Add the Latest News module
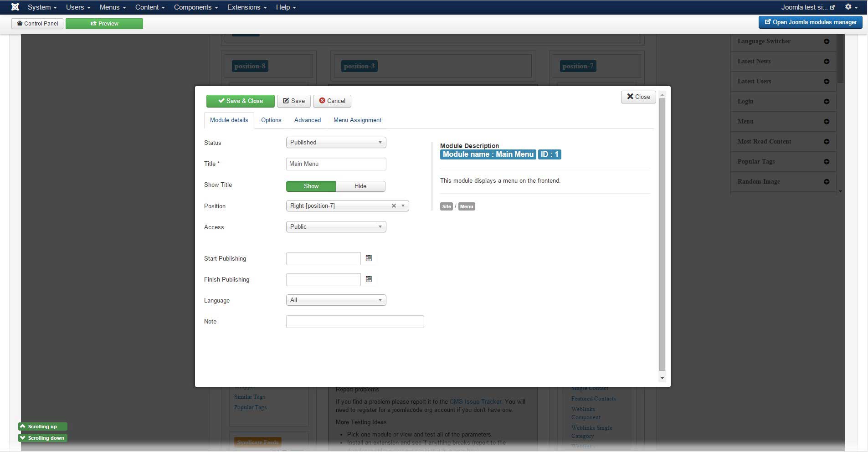The height and width of the screenshot is (452, 868). 826,62
